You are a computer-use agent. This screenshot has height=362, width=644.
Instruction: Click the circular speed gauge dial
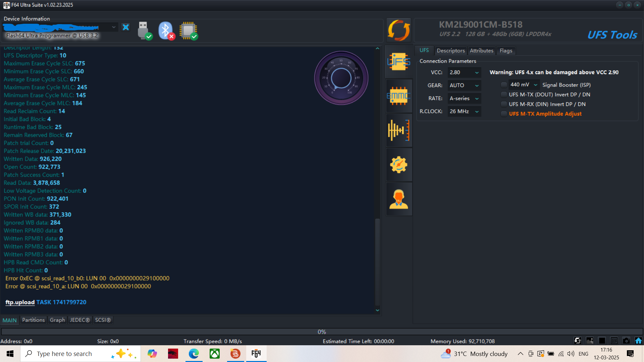coord(341,78)
